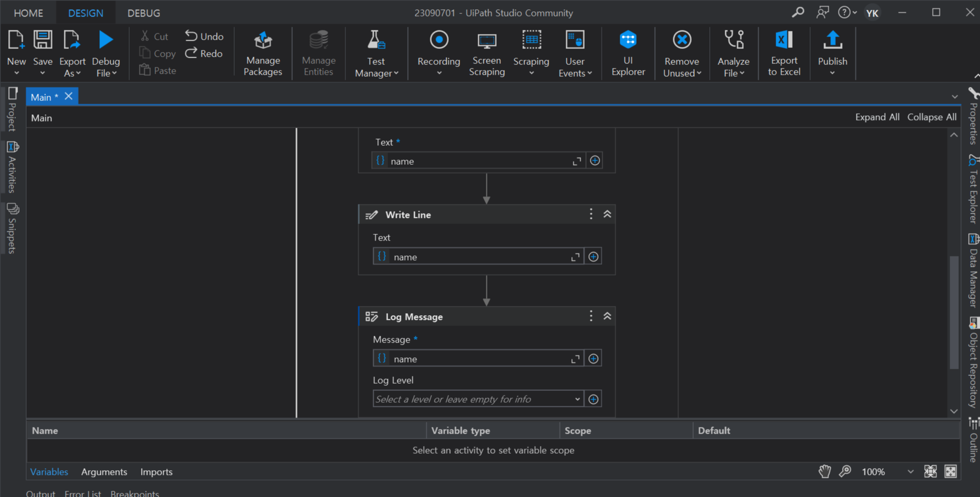Undo the last action

coord(204,36)
